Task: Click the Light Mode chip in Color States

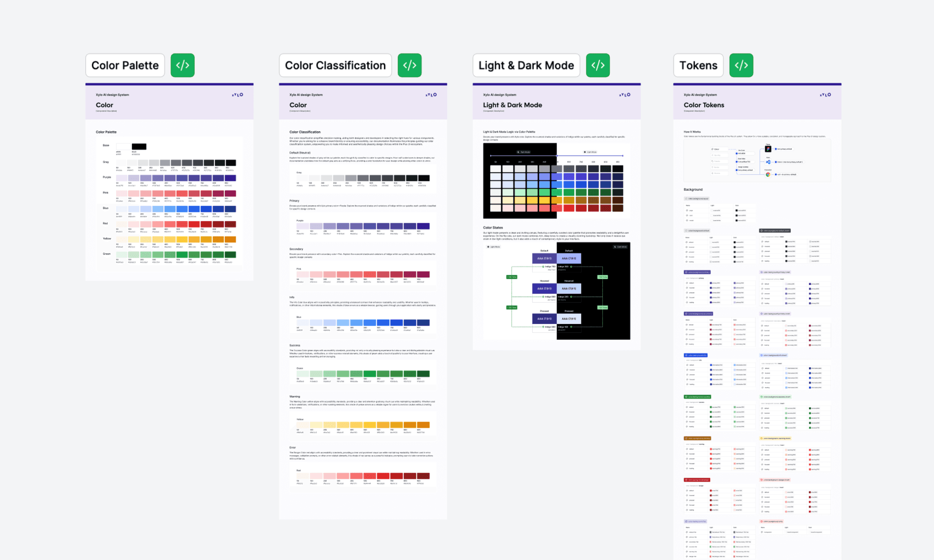Action: [493, 247]
